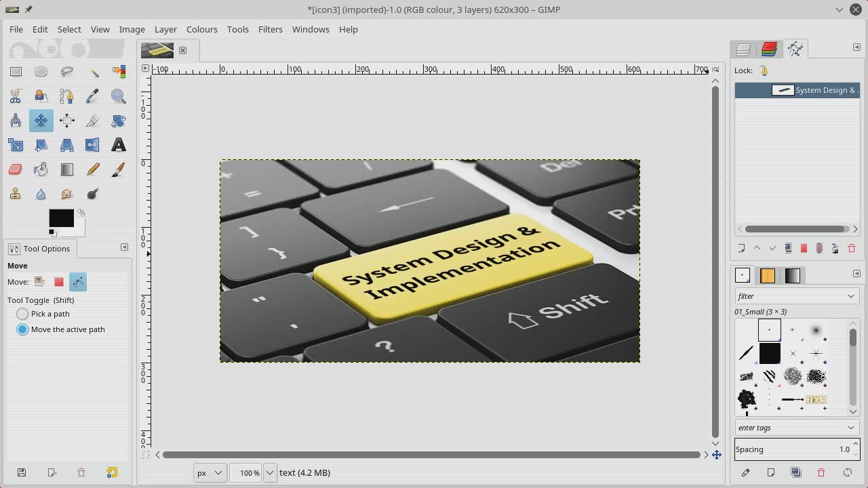Select the Shear tool
The height and width of the screenshot is (488, 868).
tap(41, 145)
